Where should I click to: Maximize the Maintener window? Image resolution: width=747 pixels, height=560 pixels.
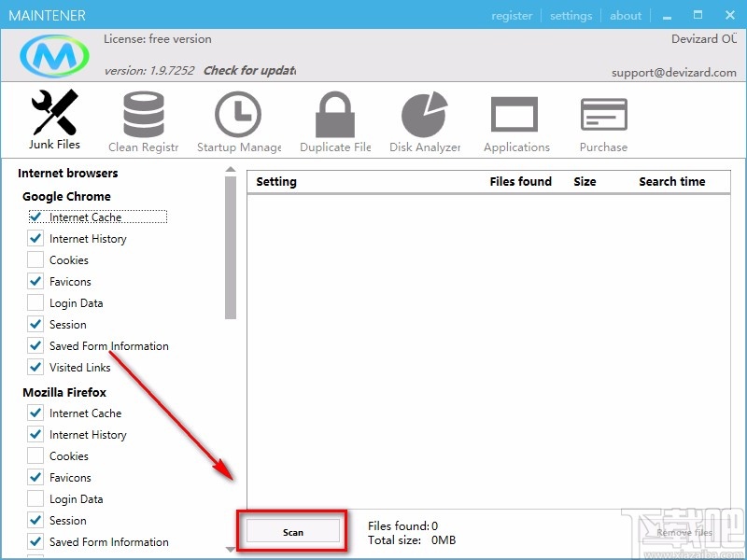click(x=698, y=15)
